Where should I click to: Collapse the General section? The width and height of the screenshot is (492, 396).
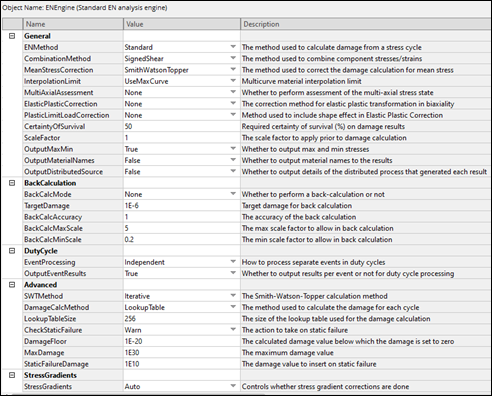click(12, 36)
